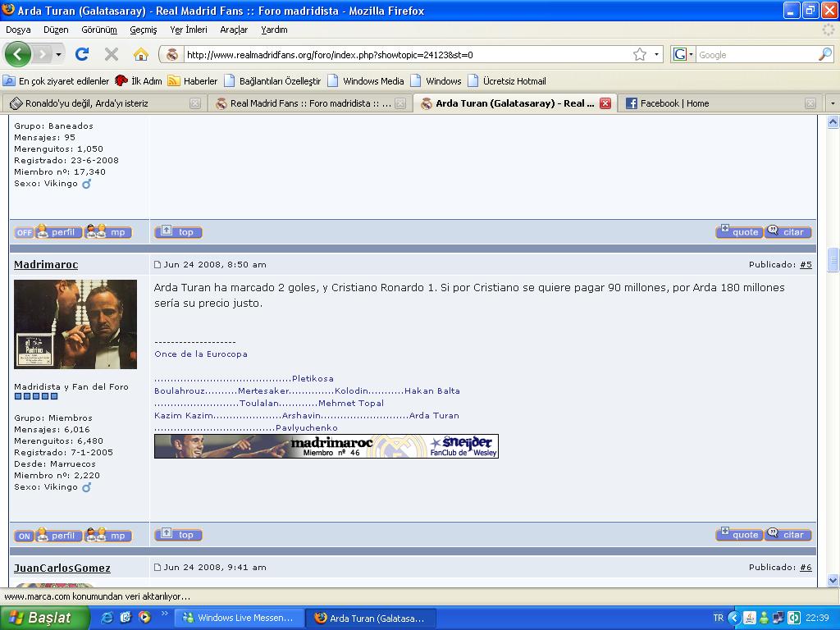Click mp button of the OFF user
The width and height of the screenshot is (840, 630).
[x=109, y=232]
